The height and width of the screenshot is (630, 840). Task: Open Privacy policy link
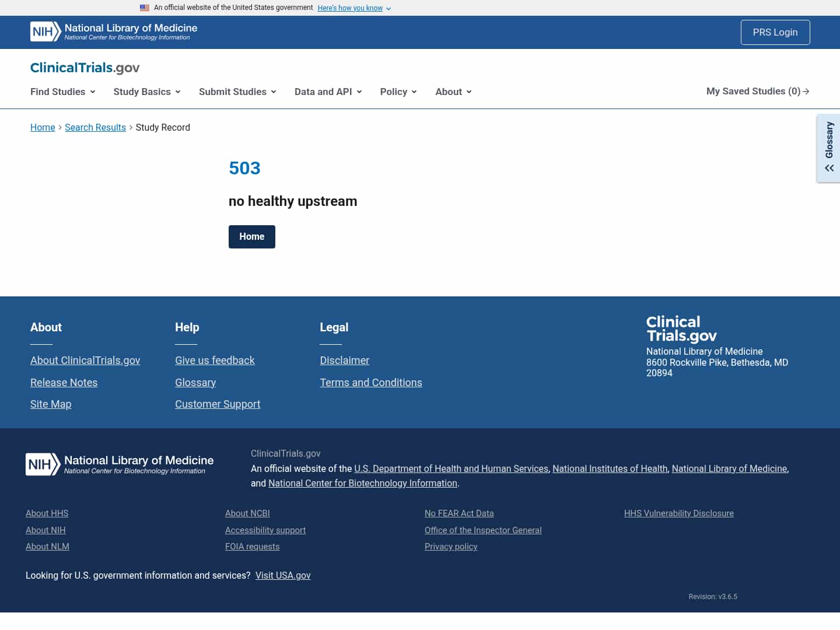(x=451, y=547)
